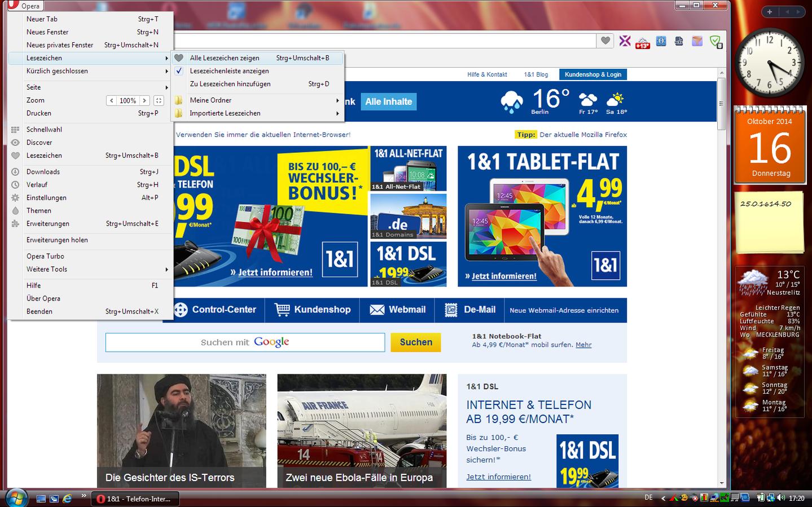The width and height of the screenshot is (812, 507).
Task: Click the Schnellwahl grid menu entry
Action: click(90, 129)
